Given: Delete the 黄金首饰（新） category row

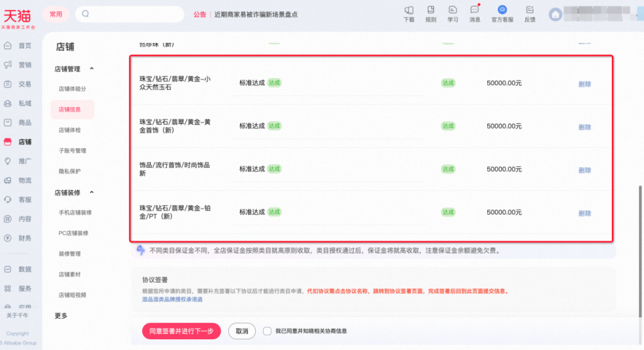Looking at the screenshot, I should 584,127.
